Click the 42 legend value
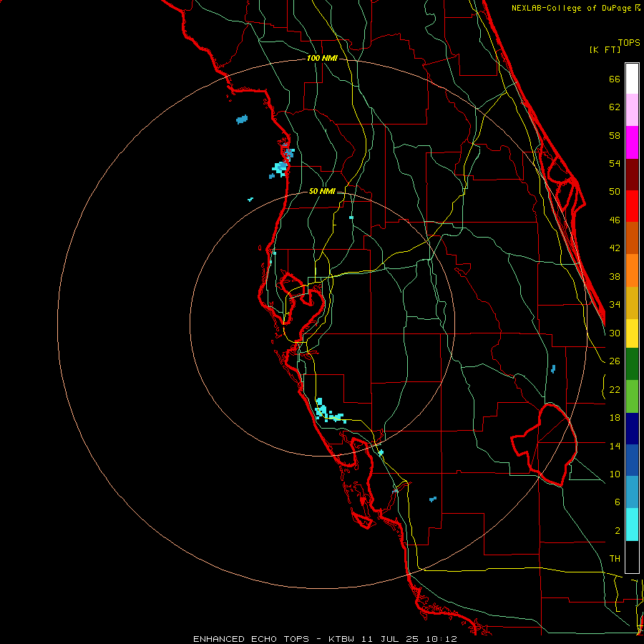The width and height of the screenshot is (644, 644). [x=615, y=248]
